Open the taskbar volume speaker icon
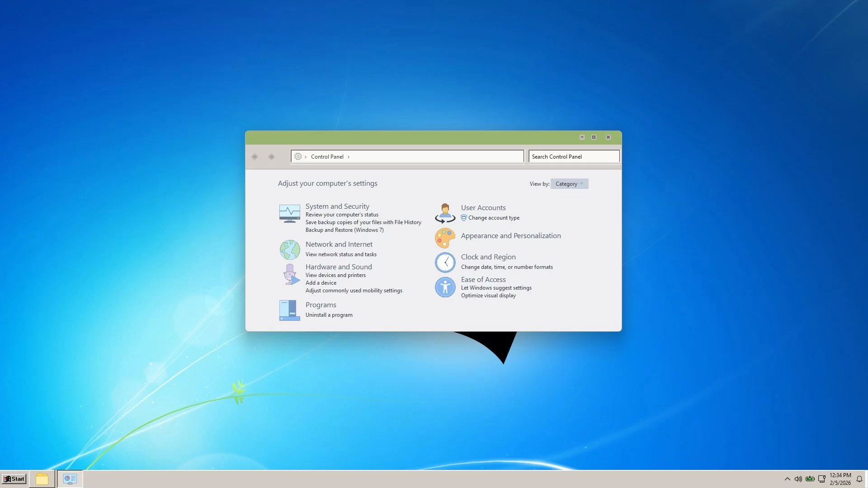Viewport: 868px width, 488px height. point(798,479)
